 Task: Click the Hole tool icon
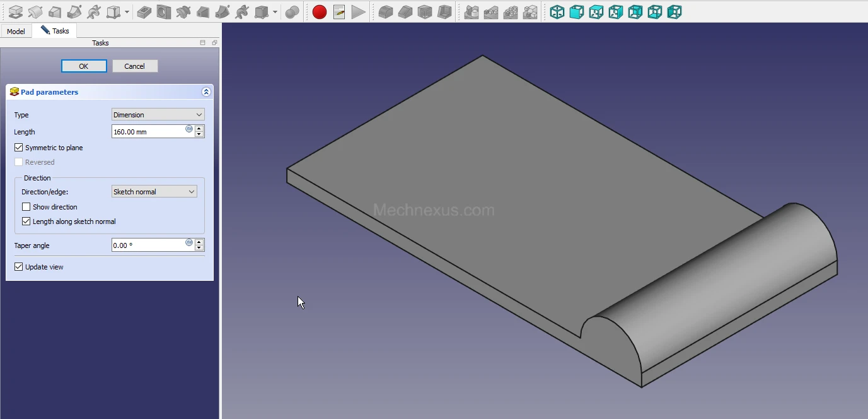[164, 12]
